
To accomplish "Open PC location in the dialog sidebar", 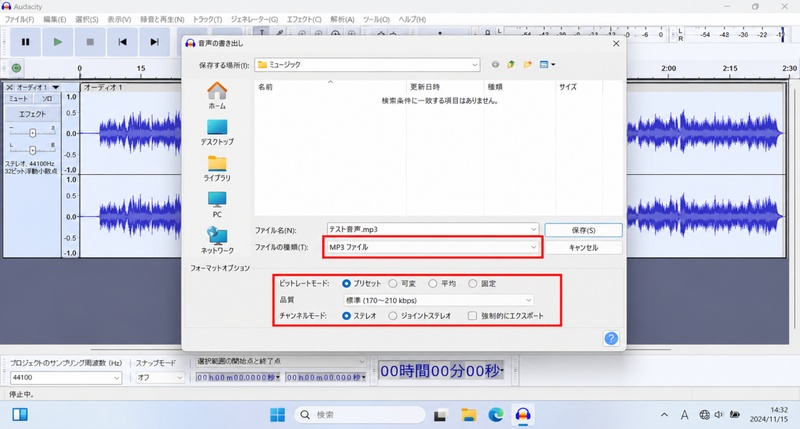I will 217,205.
